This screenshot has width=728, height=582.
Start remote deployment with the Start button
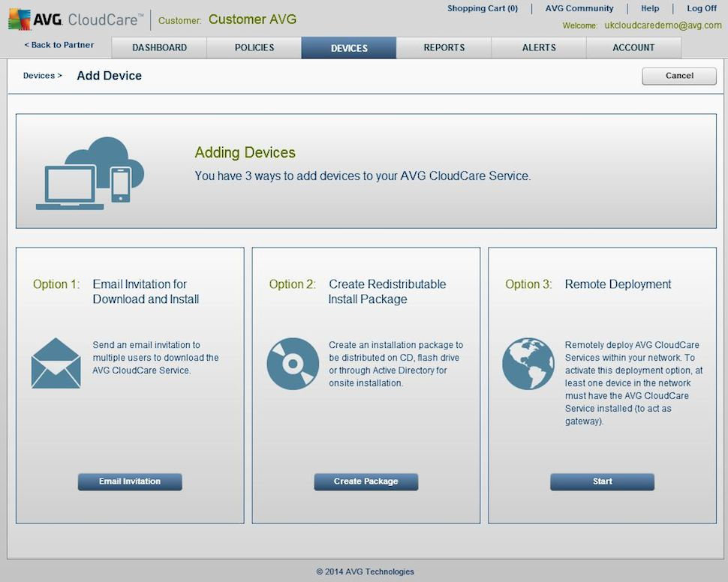click(602, 481)
